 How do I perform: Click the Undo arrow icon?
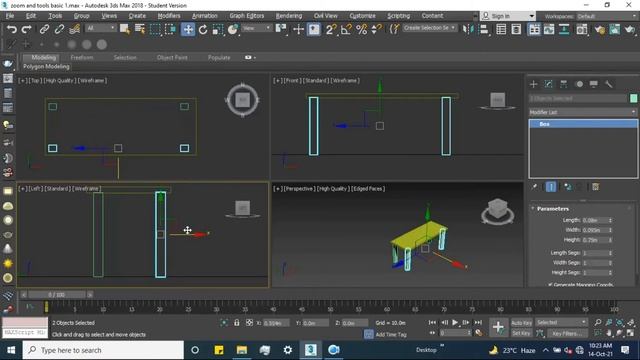pos(11,29)
